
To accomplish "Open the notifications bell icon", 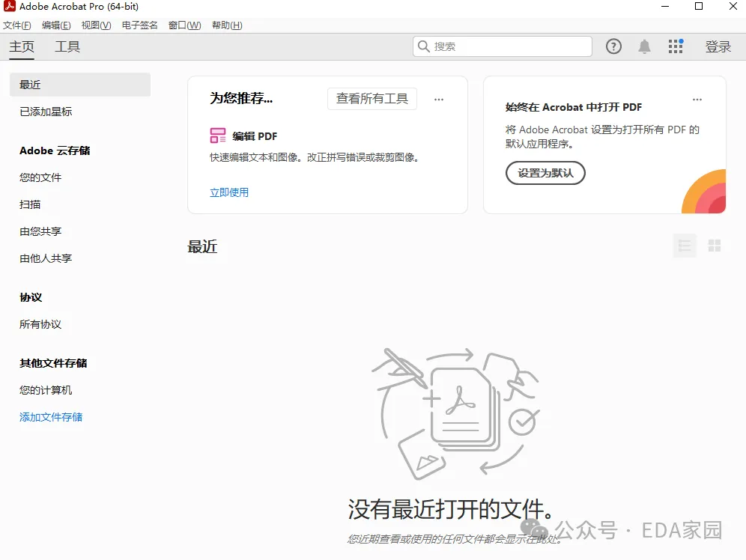I will pos(644,46).
